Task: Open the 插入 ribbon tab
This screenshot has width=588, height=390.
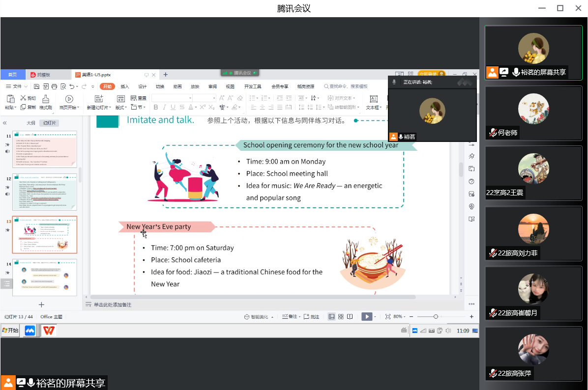Action: point(125,86)
